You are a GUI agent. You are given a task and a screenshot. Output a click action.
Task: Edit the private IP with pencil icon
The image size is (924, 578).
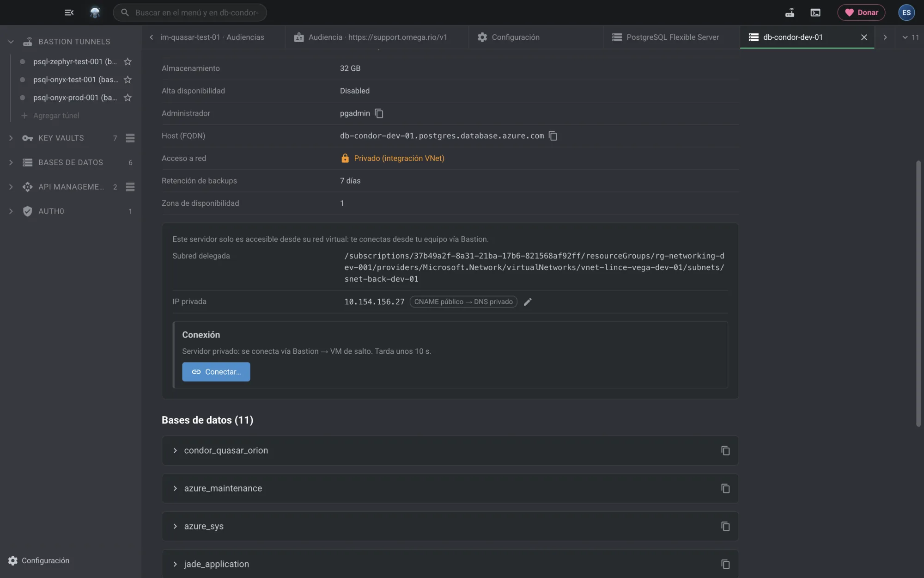pyautogui.click(x=528, y=302)
